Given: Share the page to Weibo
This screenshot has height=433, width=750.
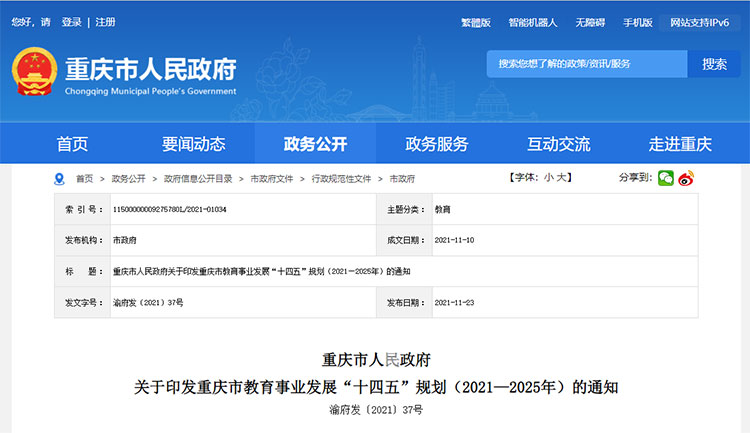Looking at the screenshot, I should pos(685,178).
